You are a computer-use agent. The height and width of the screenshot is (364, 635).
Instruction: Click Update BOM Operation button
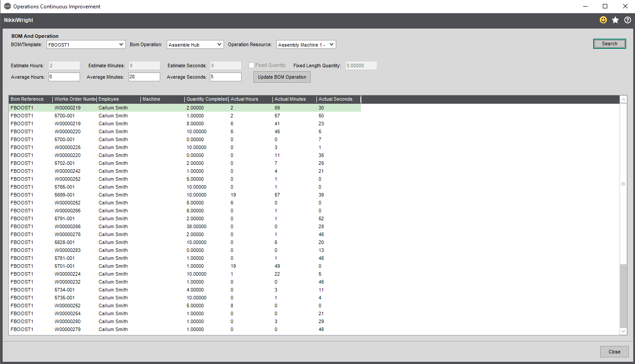[x=282, y=77]
